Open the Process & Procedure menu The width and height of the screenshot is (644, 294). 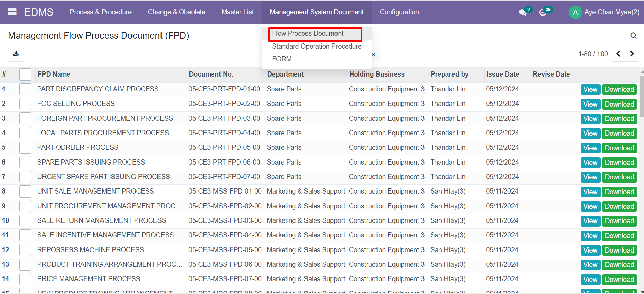click(101, 12)
